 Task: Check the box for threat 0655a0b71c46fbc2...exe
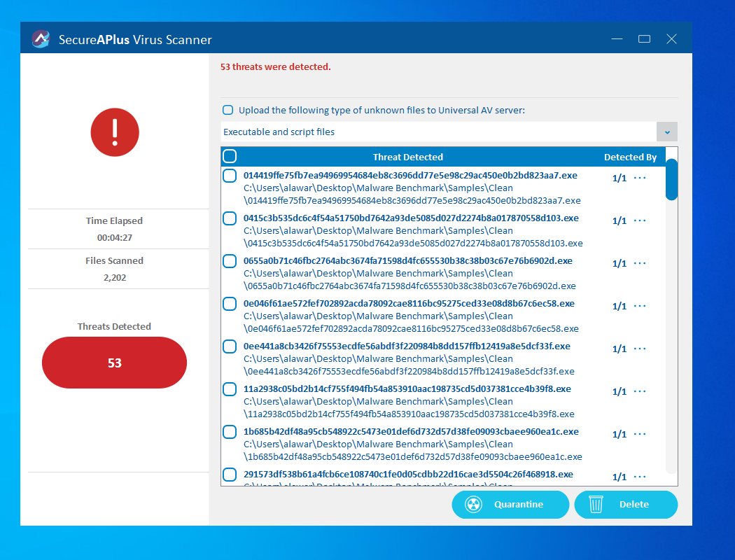click(x=230, y=261)
